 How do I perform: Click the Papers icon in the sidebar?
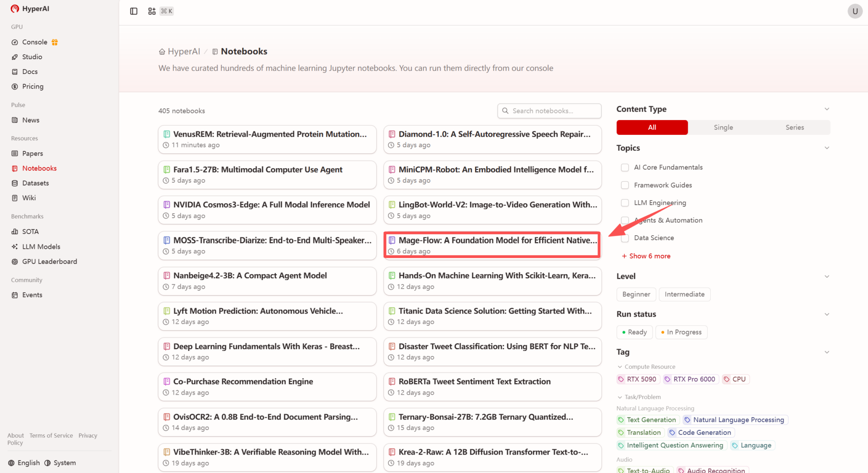14,153
